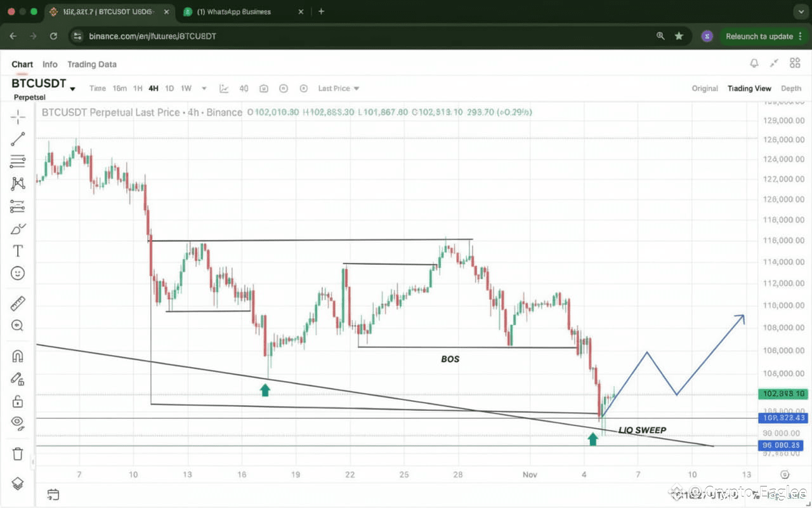Select the crosshair cursor tool
812x508 pixels.
pyautogui.click(x=18, y=117)
